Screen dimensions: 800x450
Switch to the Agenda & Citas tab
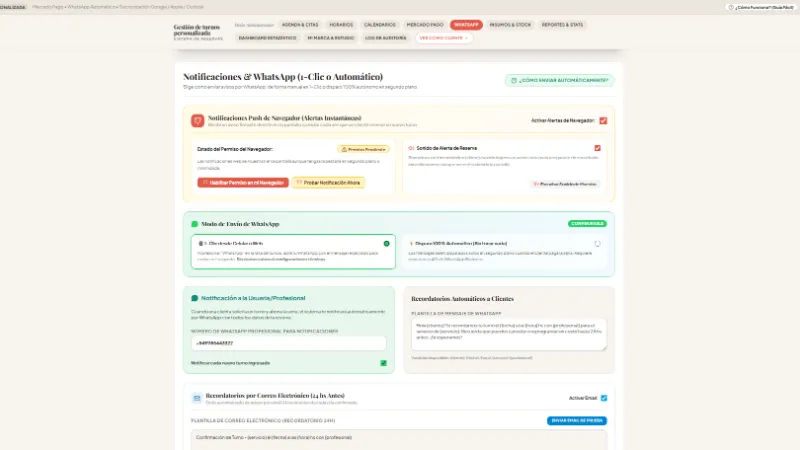coord(300,24)
